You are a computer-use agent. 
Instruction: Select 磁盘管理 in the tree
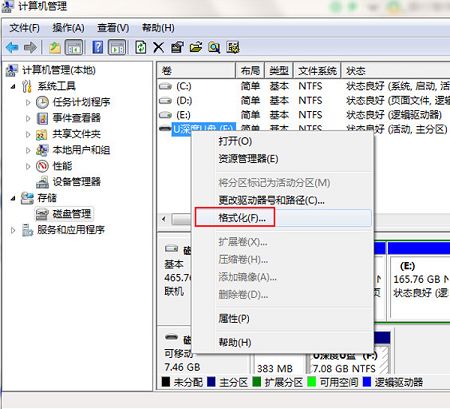72,214
